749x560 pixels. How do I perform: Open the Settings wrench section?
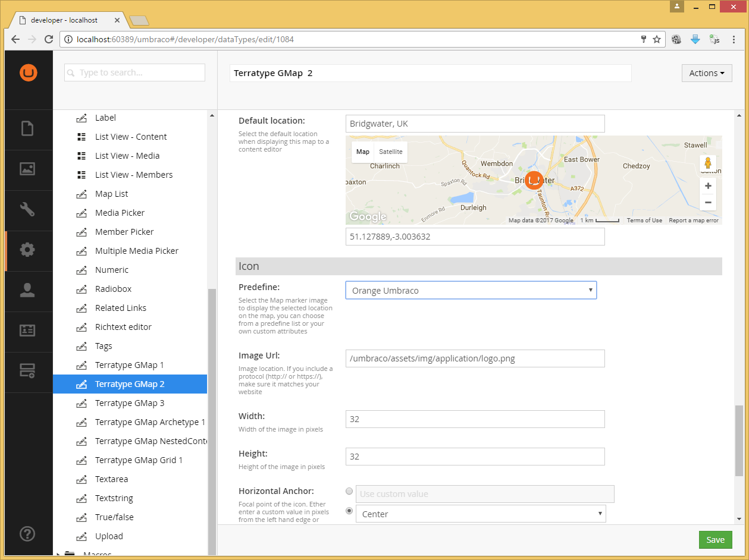[x=27, y=209]
